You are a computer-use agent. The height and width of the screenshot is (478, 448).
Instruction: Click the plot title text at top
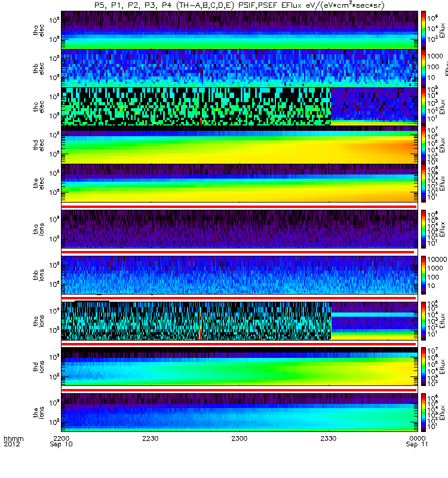[x=240, y=5]
